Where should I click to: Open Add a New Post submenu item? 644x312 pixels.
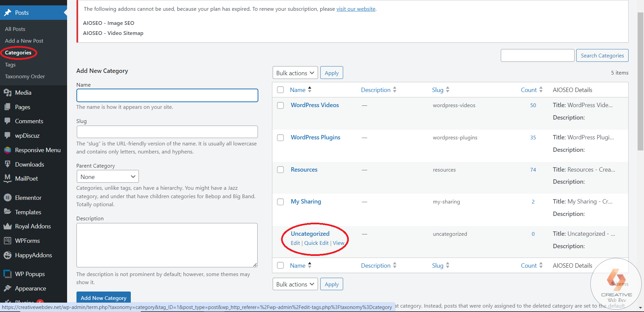point(24,41)
